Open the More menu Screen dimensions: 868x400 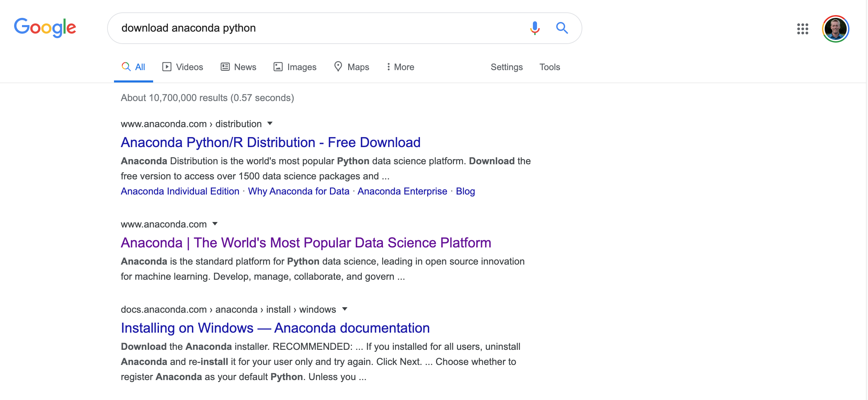400,67
